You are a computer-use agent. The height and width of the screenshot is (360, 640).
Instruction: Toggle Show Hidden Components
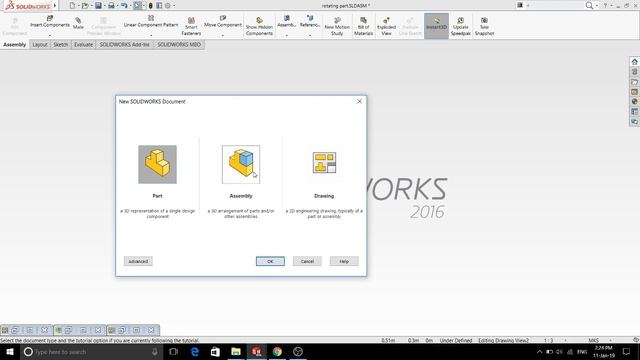(259, 27)
